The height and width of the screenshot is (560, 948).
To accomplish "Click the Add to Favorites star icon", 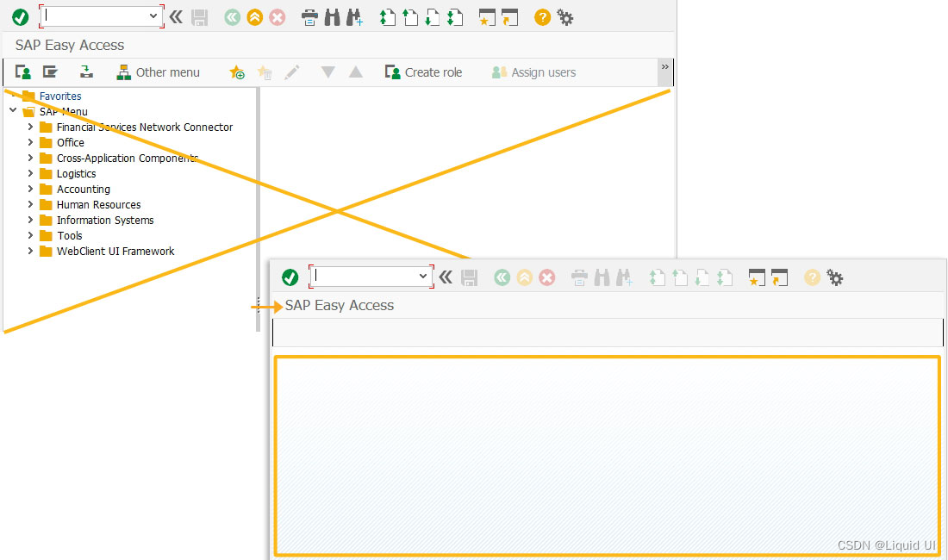I will tap(236, 72).
